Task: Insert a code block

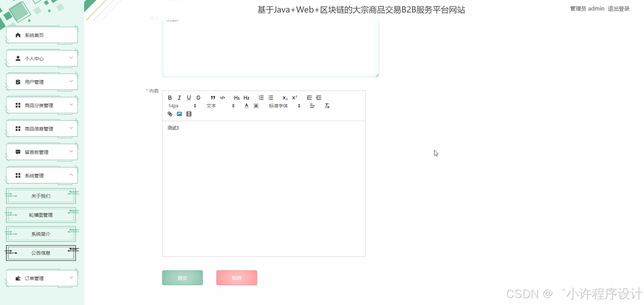Action: 223,98
